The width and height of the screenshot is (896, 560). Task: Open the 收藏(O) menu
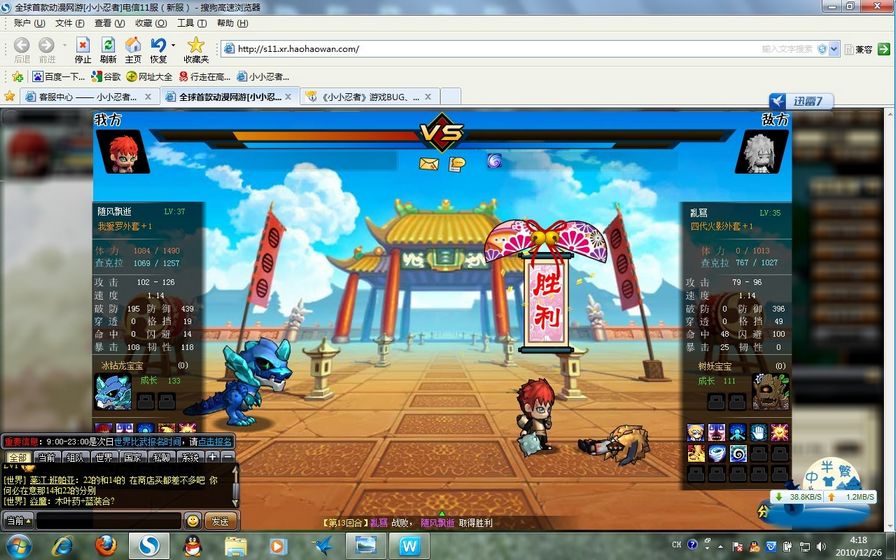coord(151,23)
